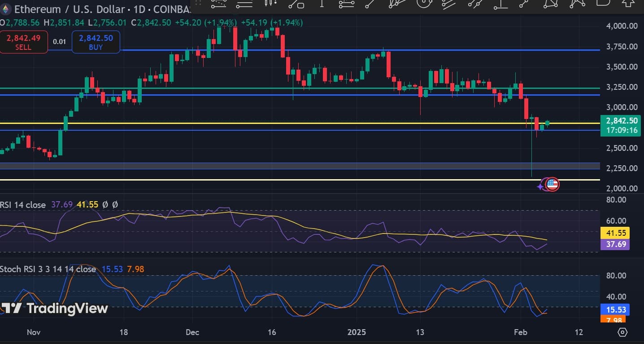Click the 3,000.00 price axis label

click(x=622, y=107)
